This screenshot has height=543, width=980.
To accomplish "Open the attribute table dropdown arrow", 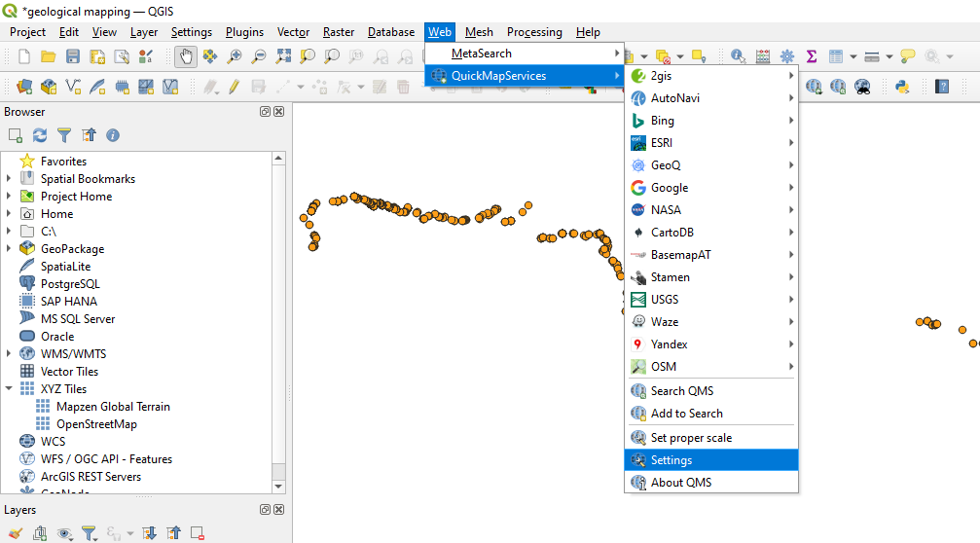I will tap(853, 56).
